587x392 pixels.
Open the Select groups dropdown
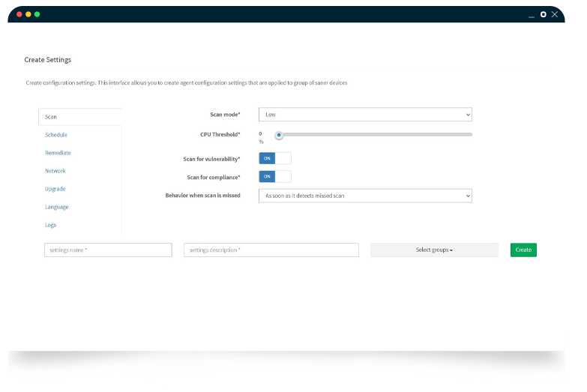pyautogui.click(x=434, y=250)
